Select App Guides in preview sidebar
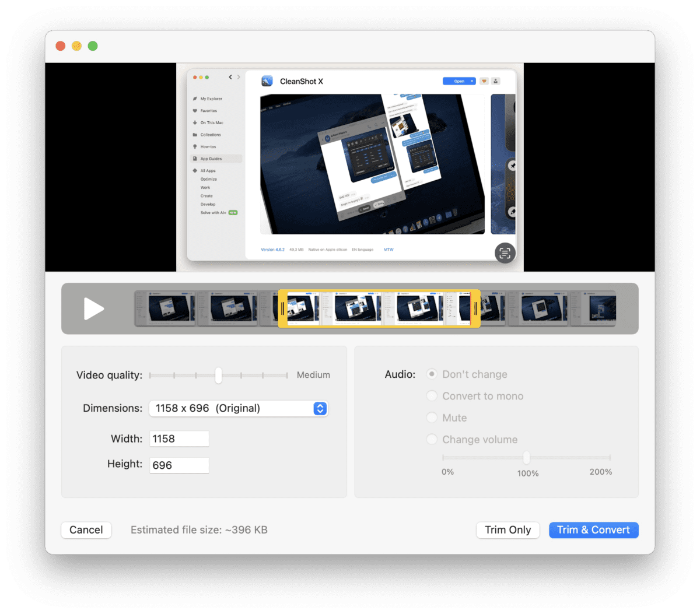Image resolution: width=700 pixels, height=614 pixels. (216, 159)
